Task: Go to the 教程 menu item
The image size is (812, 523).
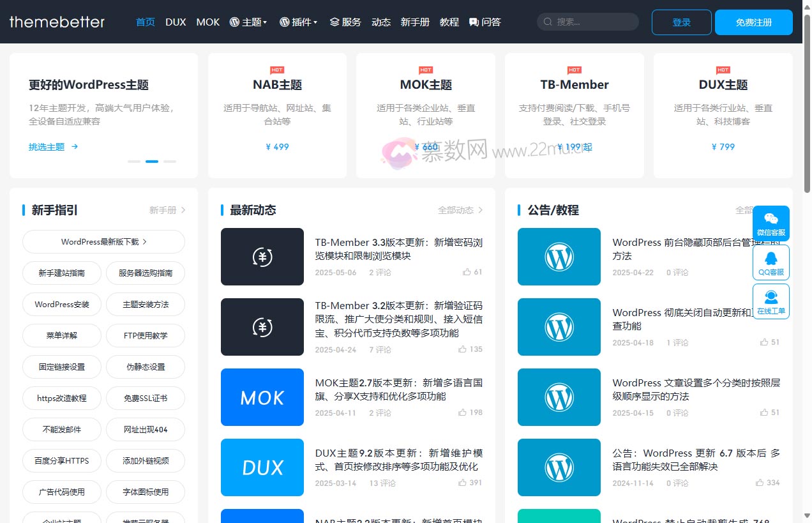Action: click(x=449, y=22)
